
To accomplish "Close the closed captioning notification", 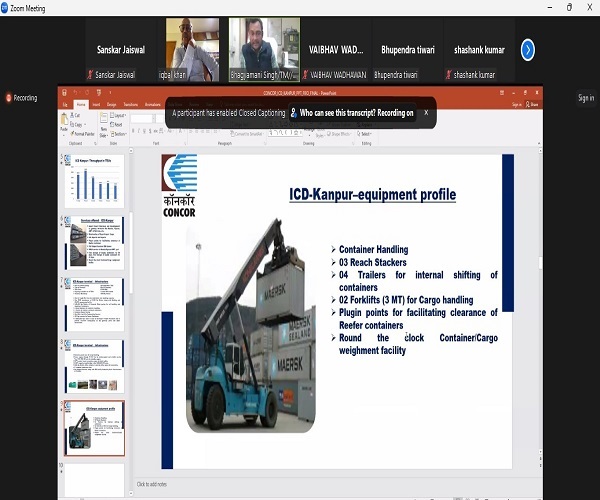I will point(426,112).
